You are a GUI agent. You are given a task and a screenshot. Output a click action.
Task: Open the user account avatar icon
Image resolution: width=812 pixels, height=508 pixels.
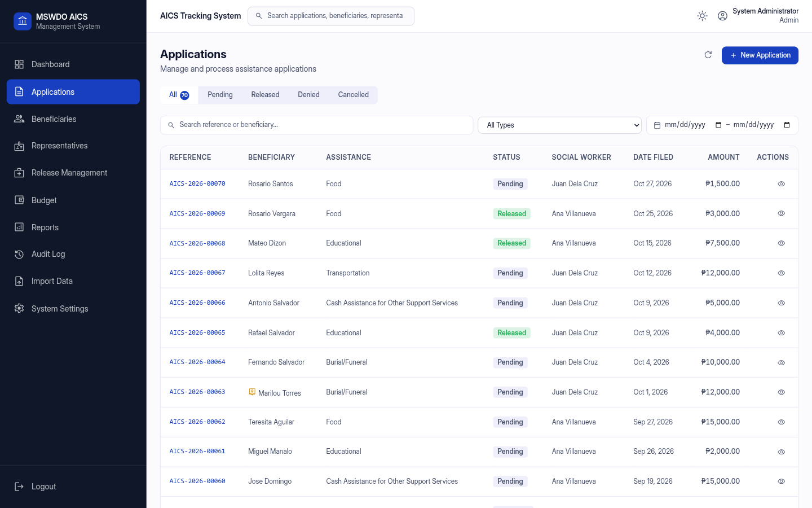[x=722, y=16]
